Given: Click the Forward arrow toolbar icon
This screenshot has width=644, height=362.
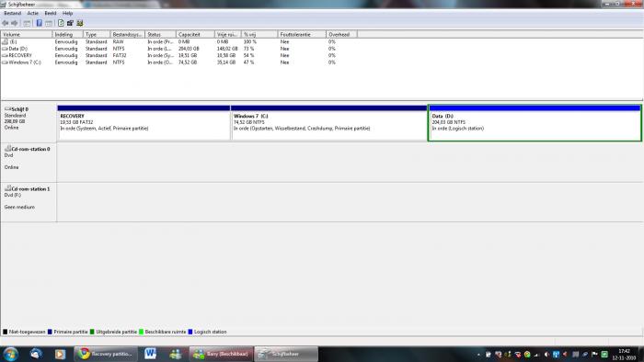Looking at the screenshot, I should click(15, 23).
